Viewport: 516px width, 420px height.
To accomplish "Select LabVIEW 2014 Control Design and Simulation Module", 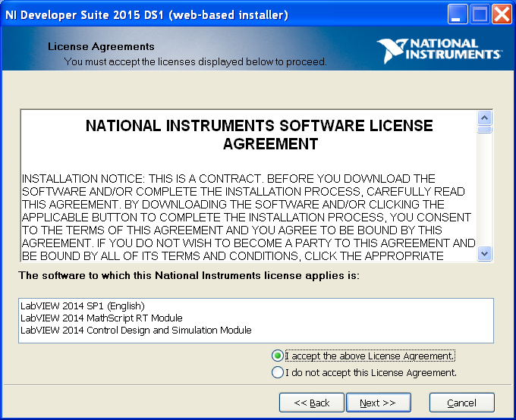I will (x=136, y=331).
